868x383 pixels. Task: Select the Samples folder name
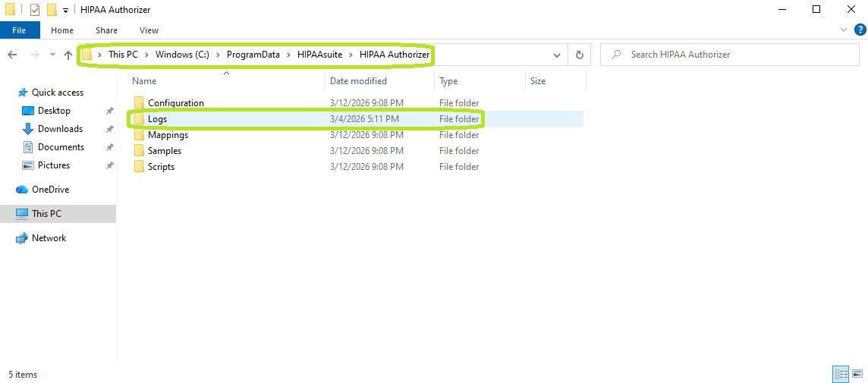tap(165, 150)
